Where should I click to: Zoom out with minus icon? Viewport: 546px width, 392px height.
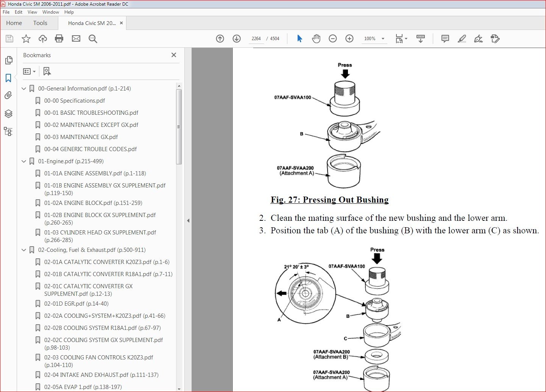(333, 39)
